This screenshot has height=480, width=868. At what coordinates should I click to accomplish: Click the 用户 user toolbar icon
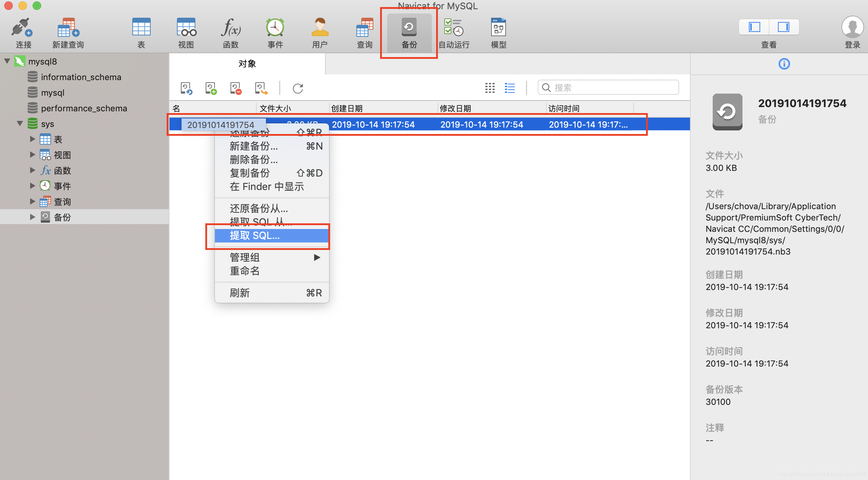320,32
